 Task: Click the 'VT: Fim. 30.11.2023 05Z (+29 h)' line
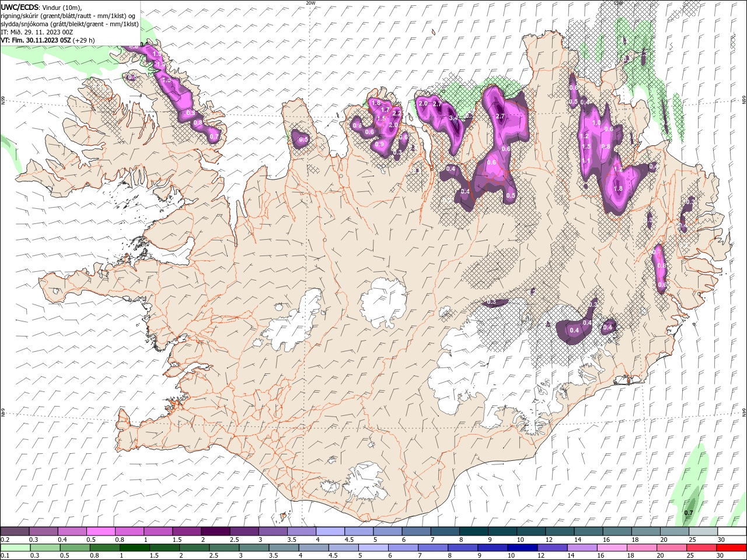tap(48, 40)
